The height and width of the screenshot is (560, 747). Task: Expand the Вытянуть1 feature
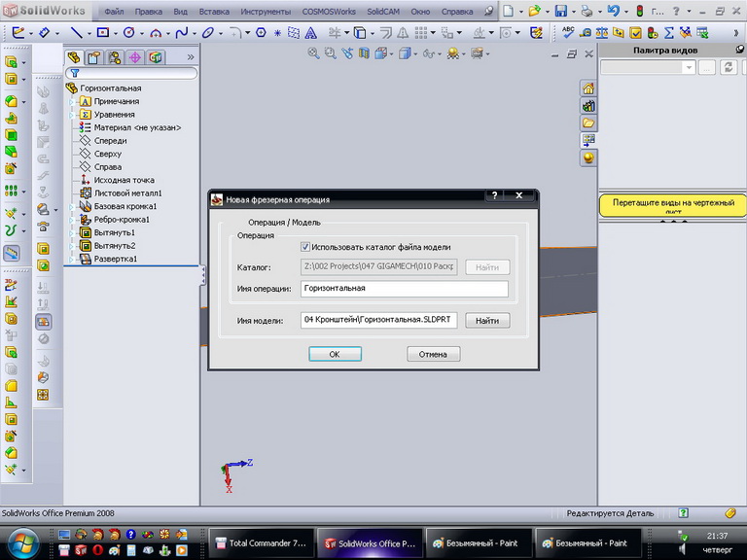coord(71,233)
